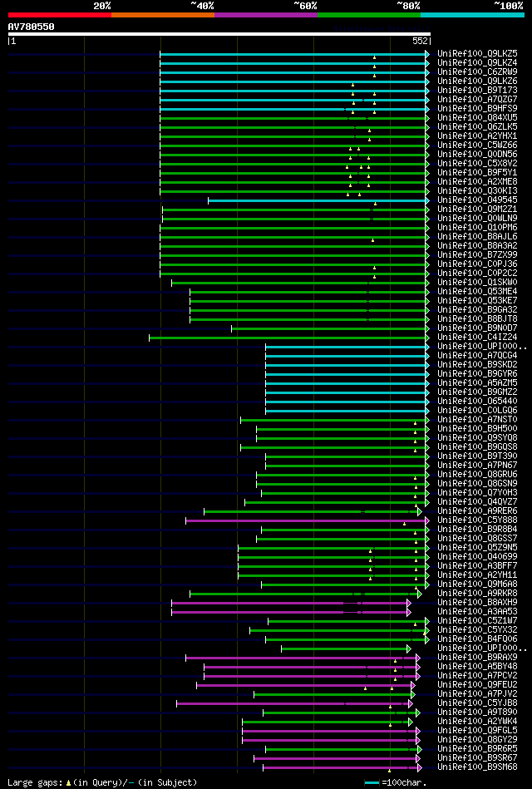Viewport: 532px width, 789px height.
Task: Select the UniRef100_C5Z1W7 label
Action: [x=478, y=621]
